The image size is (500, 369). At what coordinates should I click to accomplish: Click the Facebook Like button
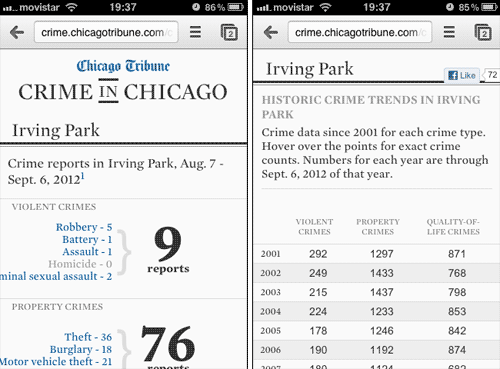[462, 75]
